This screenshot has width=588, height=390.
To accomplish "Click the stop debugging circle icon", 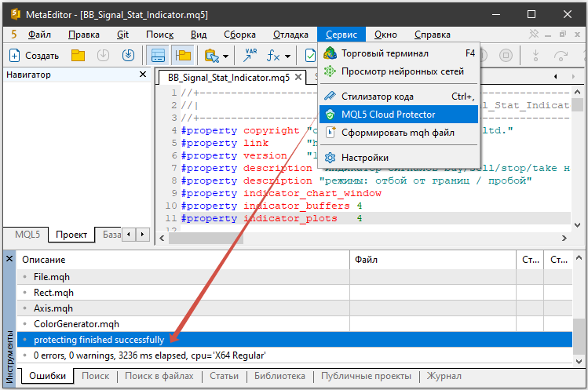I will [x=506, y=56].
